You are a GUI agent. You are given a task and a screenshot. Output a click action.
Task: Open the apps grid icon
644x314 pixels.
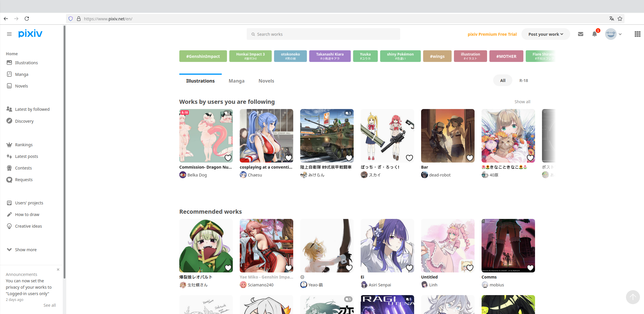click(638, 34)
